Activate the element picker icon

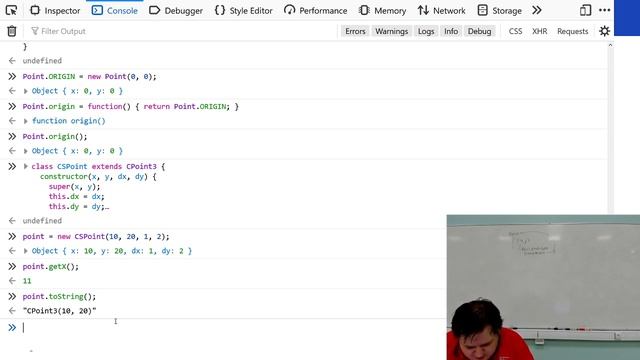[11, 11]
